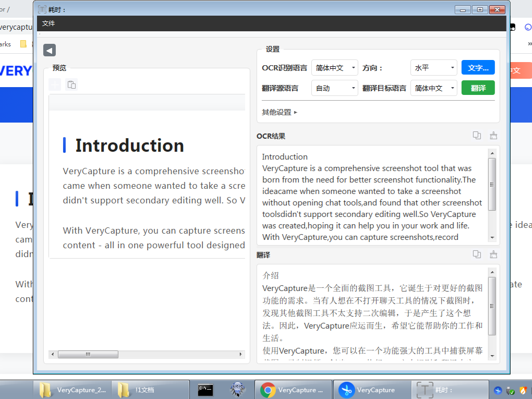Switch to 耗时 OCR window taskbar item
Screen dimensions: 532x399
[450, 390]
